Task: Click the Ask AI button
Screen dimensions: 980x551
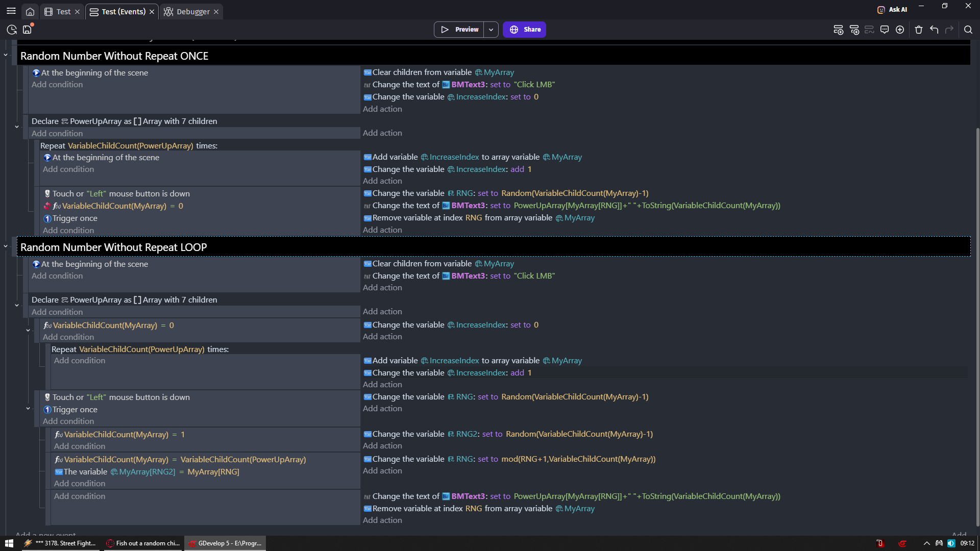Action: (x=892, y=9)
